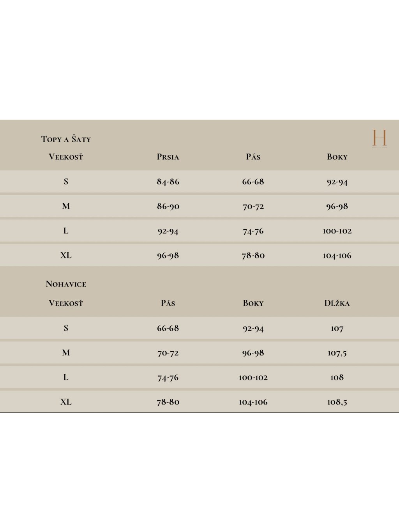Click the 86-90 Prsia value
Viewport: 399px width, 532px height.
(168, 206)
